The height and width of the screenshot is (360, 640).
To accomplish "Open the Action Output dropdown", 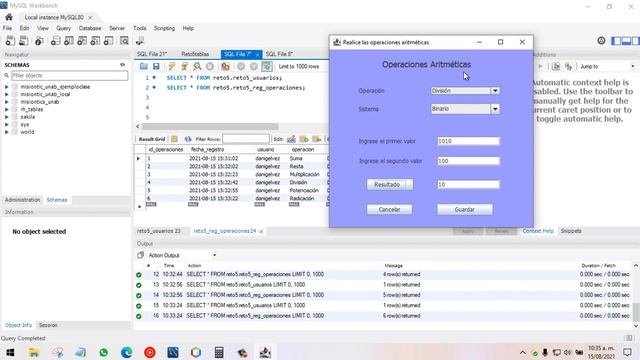I will coord(214,256).
